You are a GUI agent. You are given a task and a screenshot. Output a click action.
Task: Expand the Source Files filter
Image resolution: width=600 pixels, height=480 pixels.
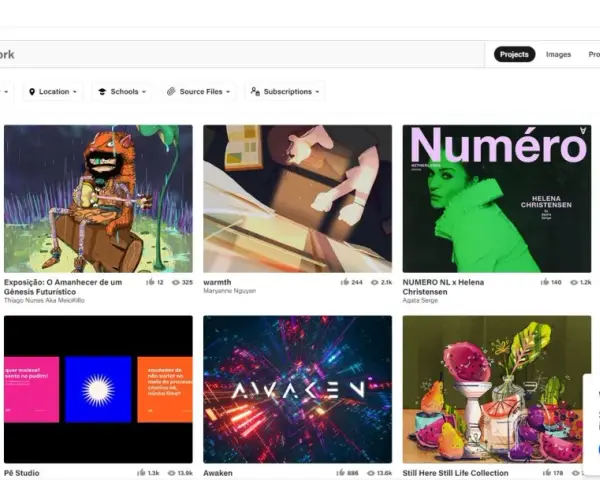(198, 91)
